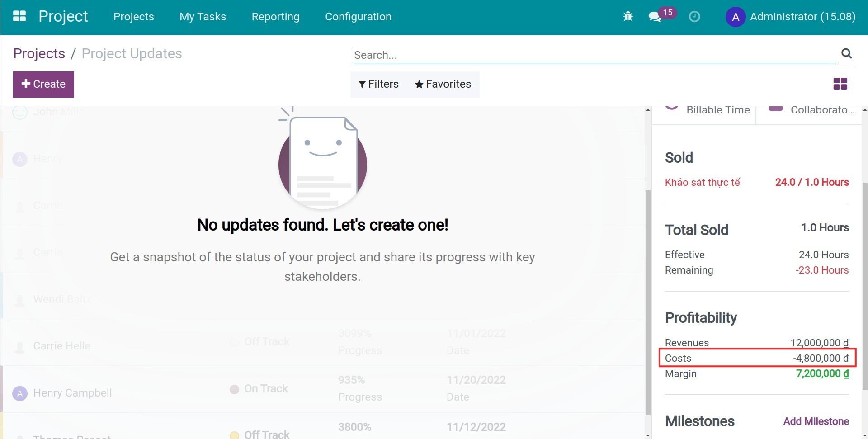
Task: Click the bug debug tools icon
Action: click(x=628, y=17)
